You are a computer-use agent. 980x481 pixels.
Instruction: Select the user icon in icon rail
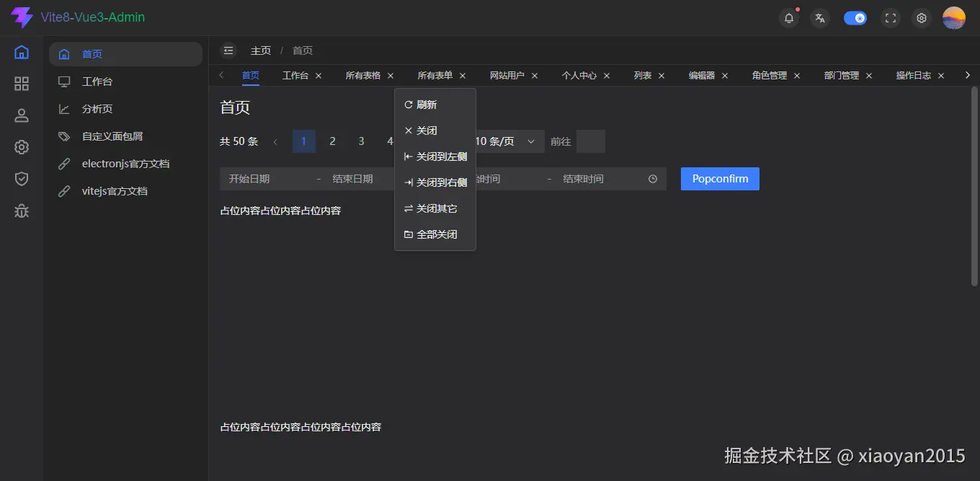(x=22, y=115)
